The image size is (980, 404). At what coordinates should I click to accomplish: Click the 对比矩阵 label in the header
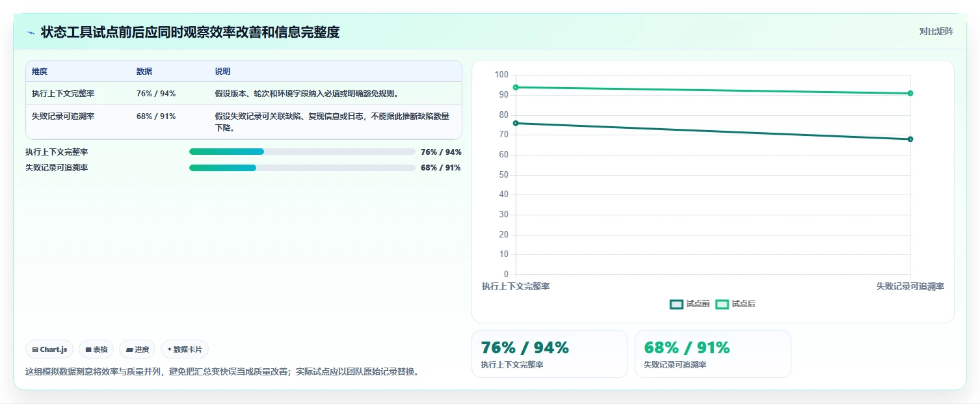pyautogui.click(x=936, y=32)
